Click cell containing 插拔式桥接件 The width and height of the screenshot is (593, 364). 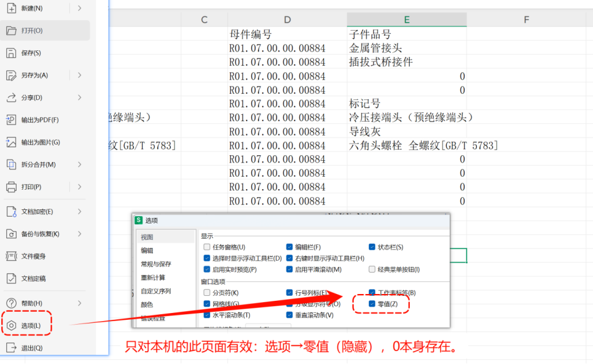tap(407, 62)
